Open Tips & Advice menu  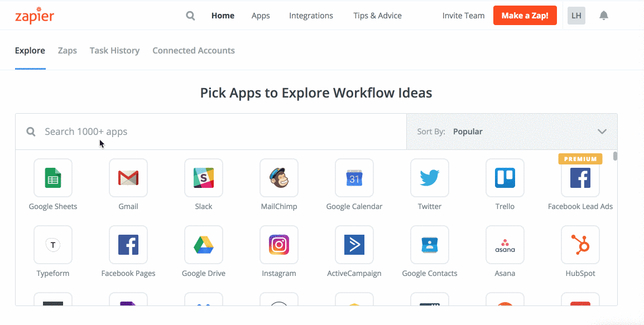(377, 16)
